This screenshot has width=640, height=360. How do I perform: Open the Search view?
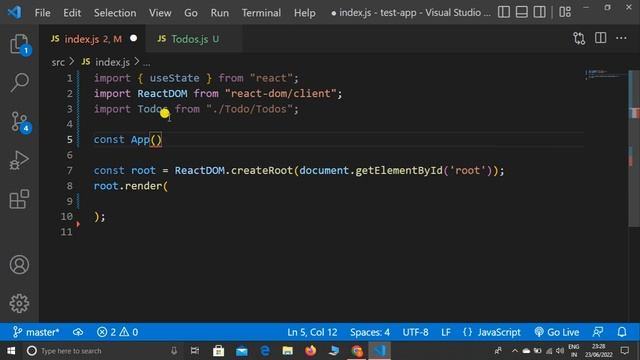[19, 82]
